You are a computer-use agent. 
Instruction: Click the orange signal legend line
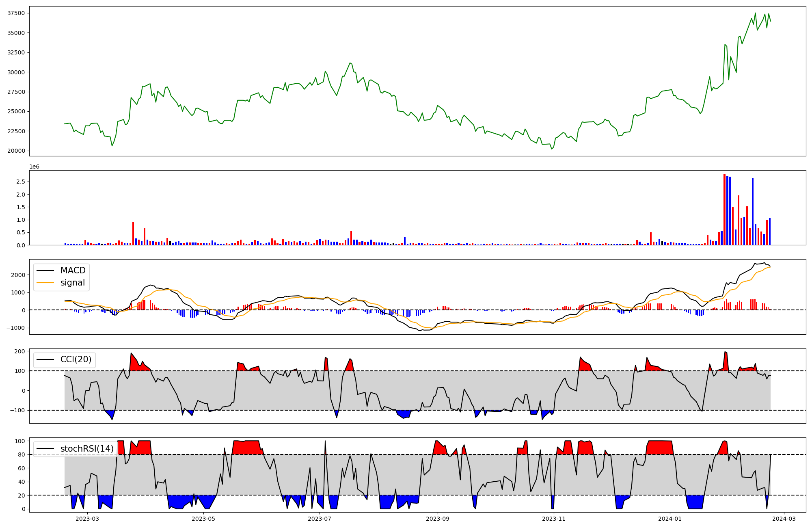(x=45, y=283)
